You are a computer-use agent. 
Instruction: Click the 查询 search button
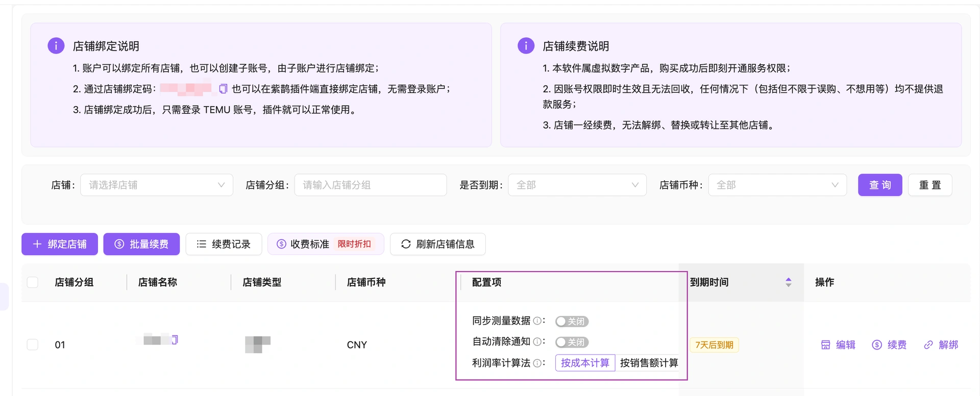[880, 185]
